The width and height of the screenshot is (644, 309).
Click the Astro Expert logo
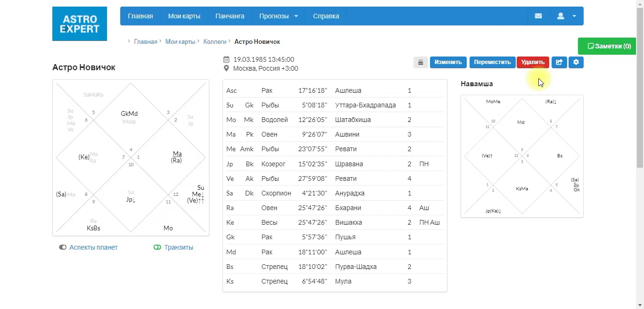pos(80,24)
